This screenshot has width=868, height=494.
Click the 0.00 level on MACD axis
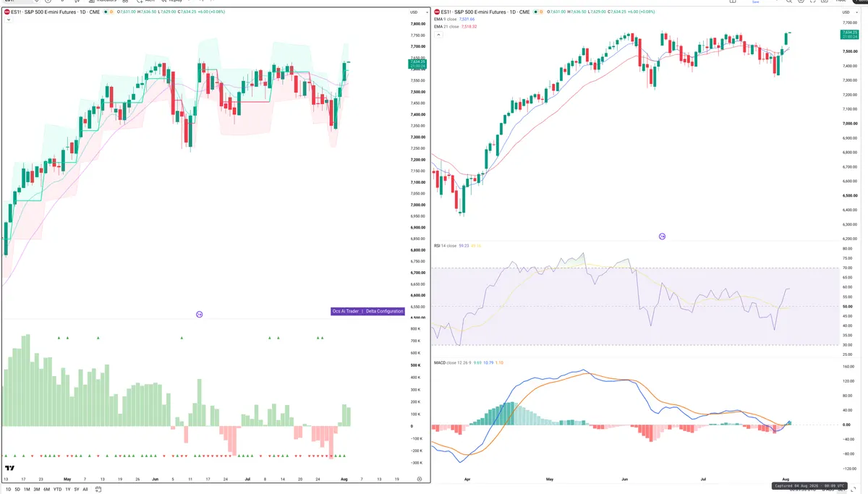coord(846,425)
